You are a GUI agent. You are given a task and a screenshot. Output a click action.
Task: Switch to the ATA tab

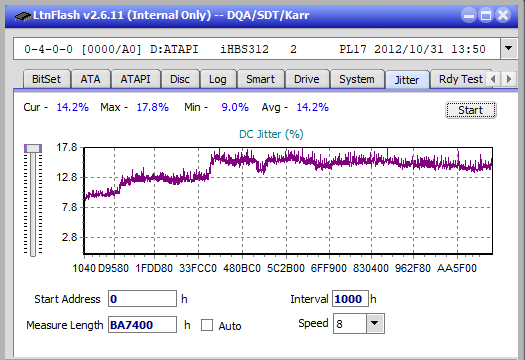(x=90, y=79)
